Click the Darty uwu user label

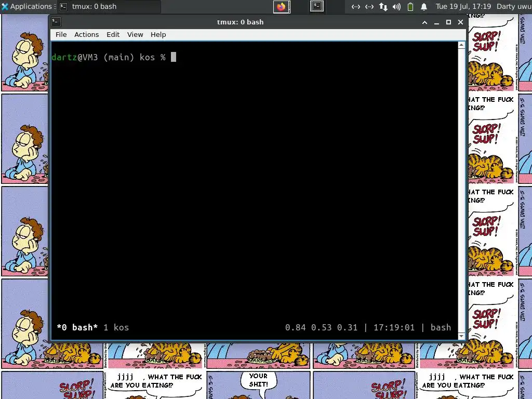pos(514,6)
